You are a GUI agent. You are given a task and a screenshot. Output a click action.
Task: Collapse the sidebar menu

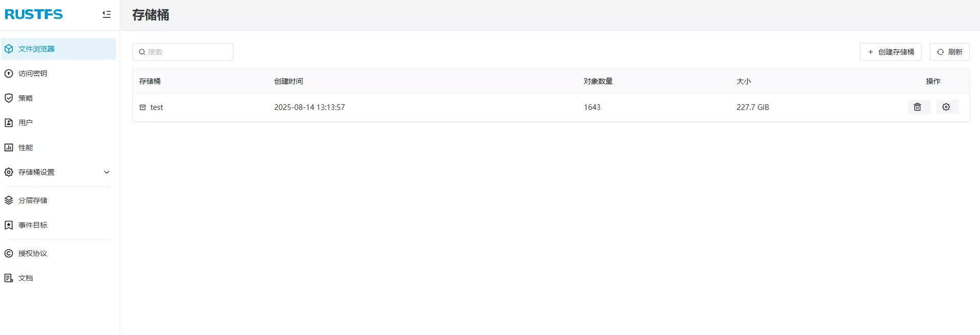[106, 14]
